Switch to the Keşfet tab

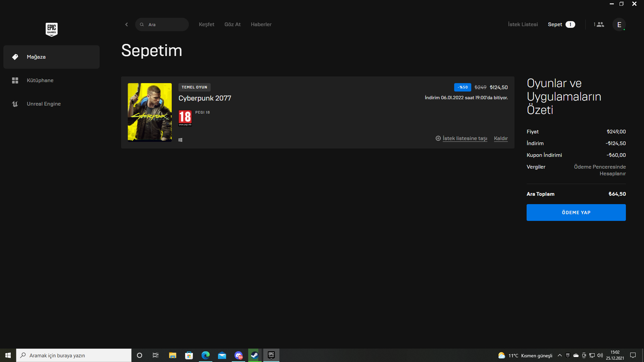pyautogui.click(x=207, y=24)
